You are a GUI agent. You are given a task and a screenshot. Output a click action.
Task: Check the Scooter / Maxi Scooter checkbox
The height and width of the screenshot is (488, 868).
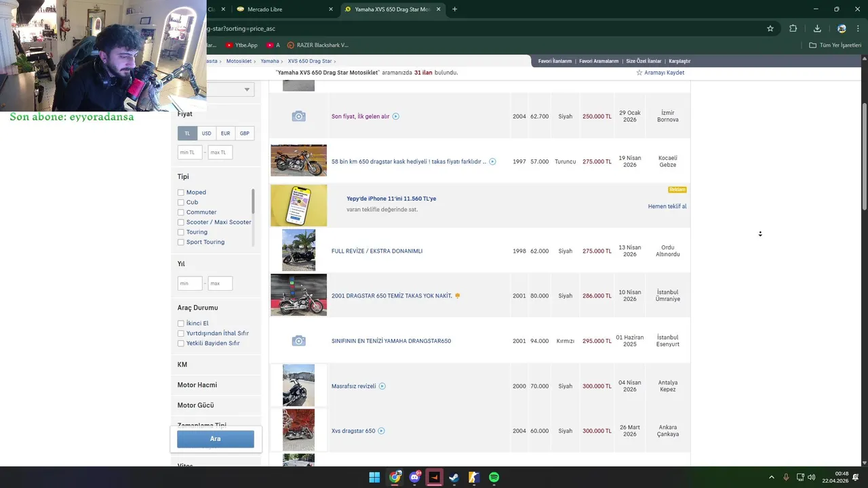tap(181, 222)
